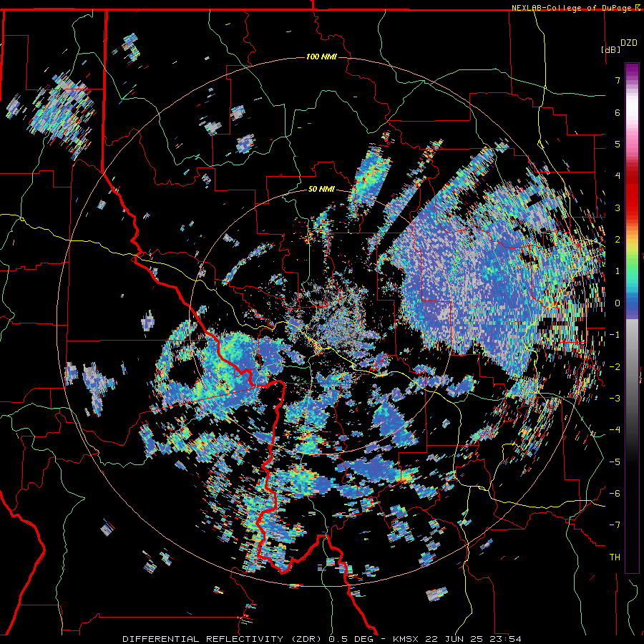The width and height of the screenshot is (644, 644).
Task: Click the [dB] units label
Action: pyautogui.click(x=611, y=49)
